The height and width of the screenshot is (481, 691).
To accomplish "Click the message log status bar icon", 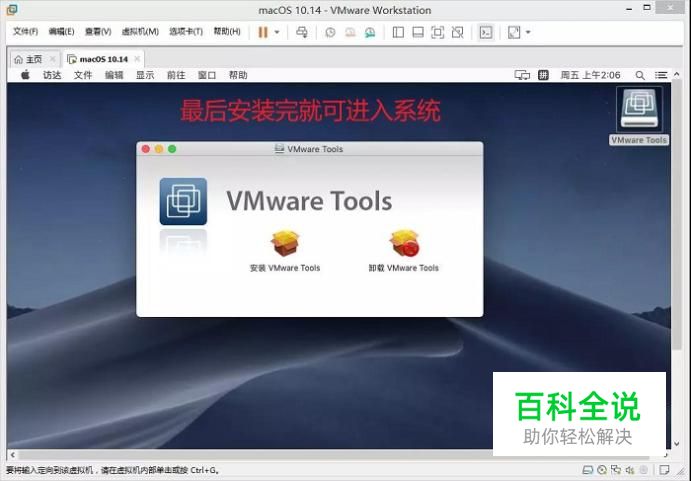I will click(x=664, y=470).
